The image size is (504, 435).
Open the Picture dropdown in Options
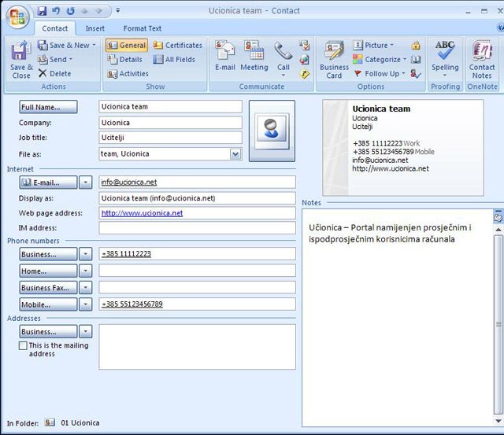pyautogui.click(x=373, y=46)
